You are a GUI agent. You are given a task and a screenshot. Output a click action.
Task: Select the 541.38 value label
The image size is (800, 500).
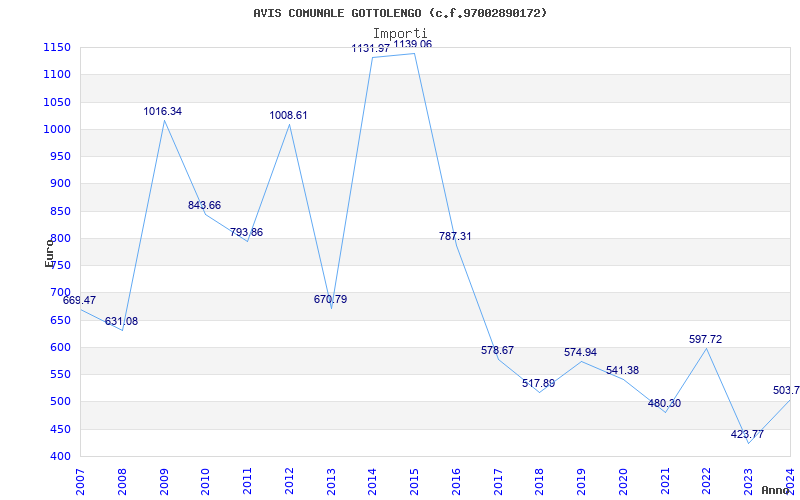point(622,370)
